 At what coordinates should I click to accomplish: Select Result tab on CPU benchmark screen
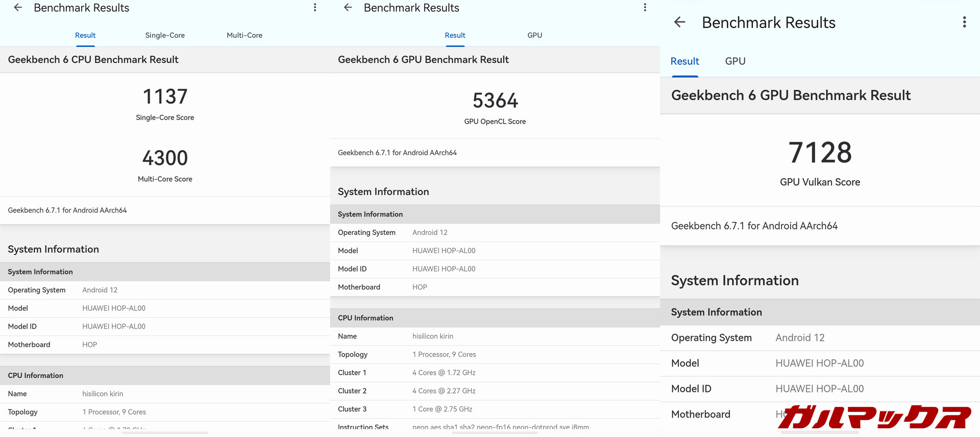point(85,35)
